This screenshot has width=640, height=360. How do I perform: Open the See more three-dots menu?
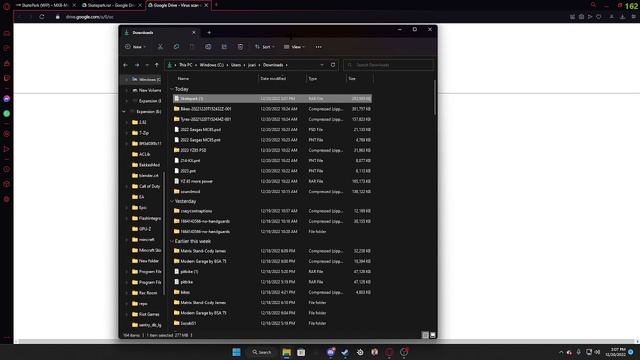point(318,47)
